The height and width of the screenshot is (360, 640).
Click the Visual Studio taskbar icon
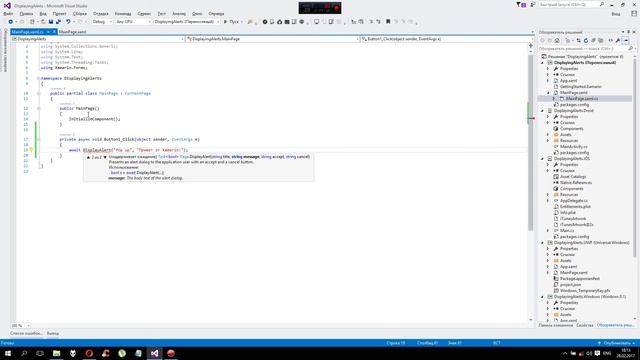click(154, 353)
